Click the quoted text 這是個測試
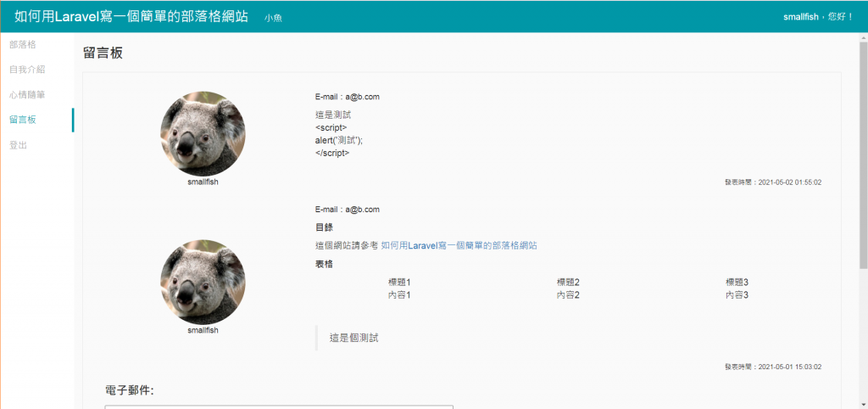 pos(354,338)
